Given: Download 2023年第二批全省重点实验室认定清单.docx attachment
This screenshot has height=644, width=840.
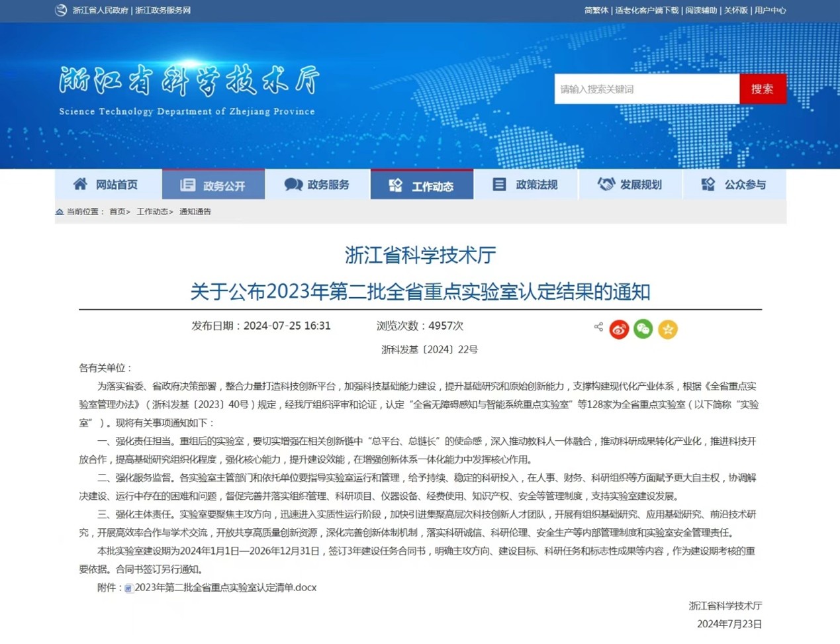Looking at the screenshot, I should tap(226, 588).
